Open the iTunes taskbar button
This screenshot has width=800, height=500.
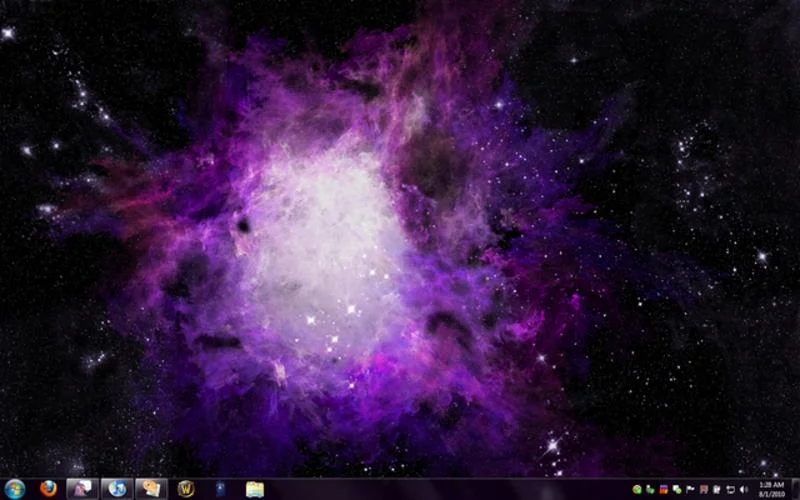(117, 489)
